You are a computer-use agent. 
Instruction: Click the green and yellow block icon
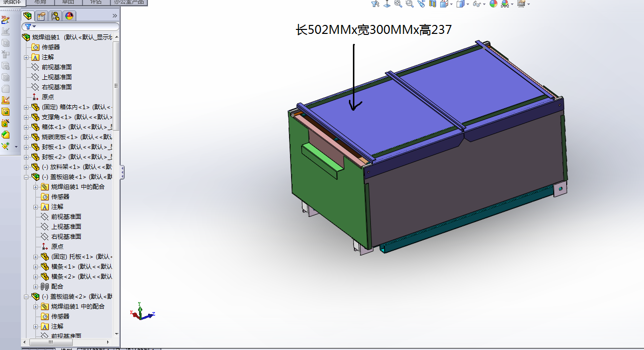coord(5,135)
